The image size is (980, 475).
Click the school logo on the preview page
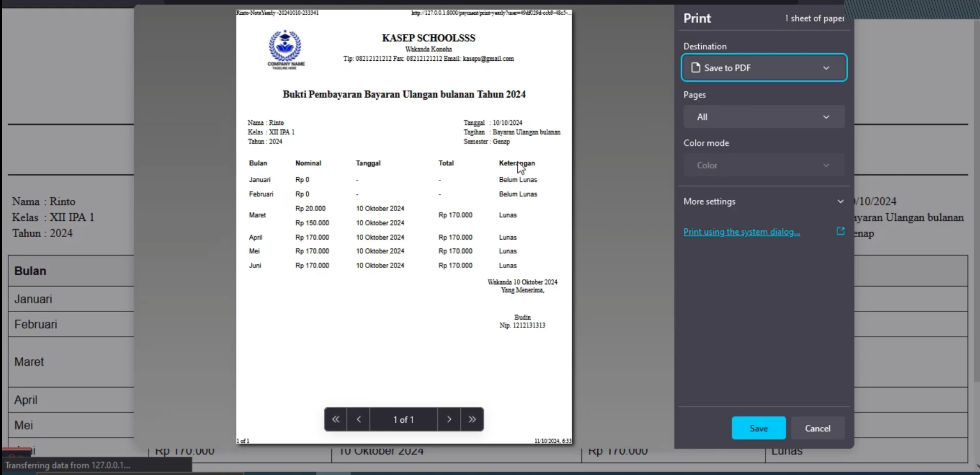pos(285,50)
